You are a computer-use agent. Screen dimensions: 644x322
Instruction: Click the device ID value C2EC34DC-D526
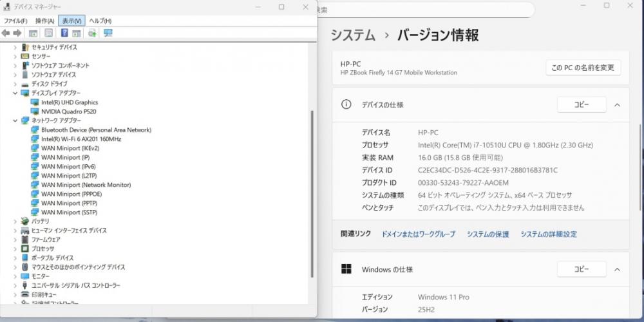pos(488,170)
